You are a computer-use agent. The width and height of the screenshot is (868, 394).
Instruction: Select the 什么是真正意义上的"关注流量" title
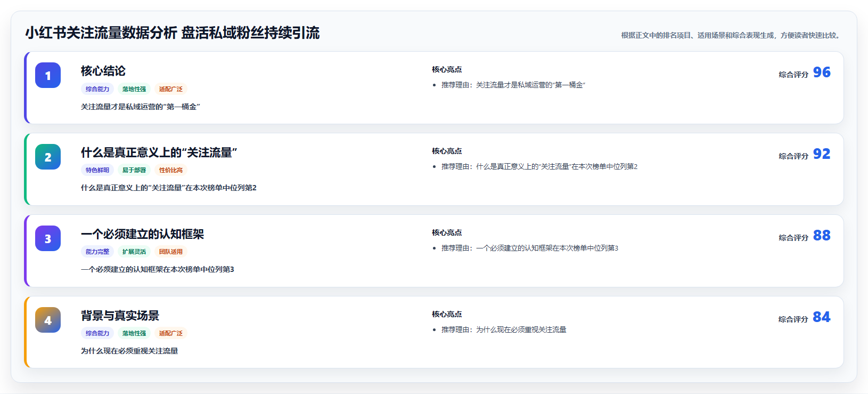tap(159, 152)
